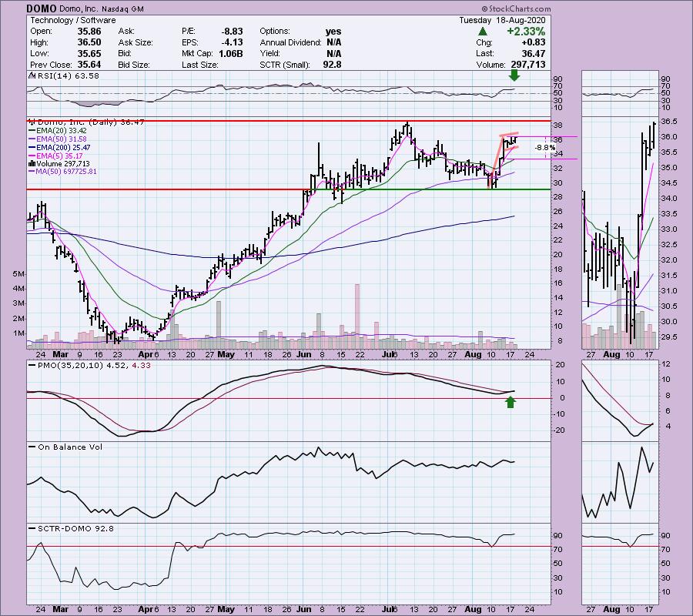Click the 'On Balance Vol' panel label
Viewport: 693px width, 616px height.
point(70,447)
